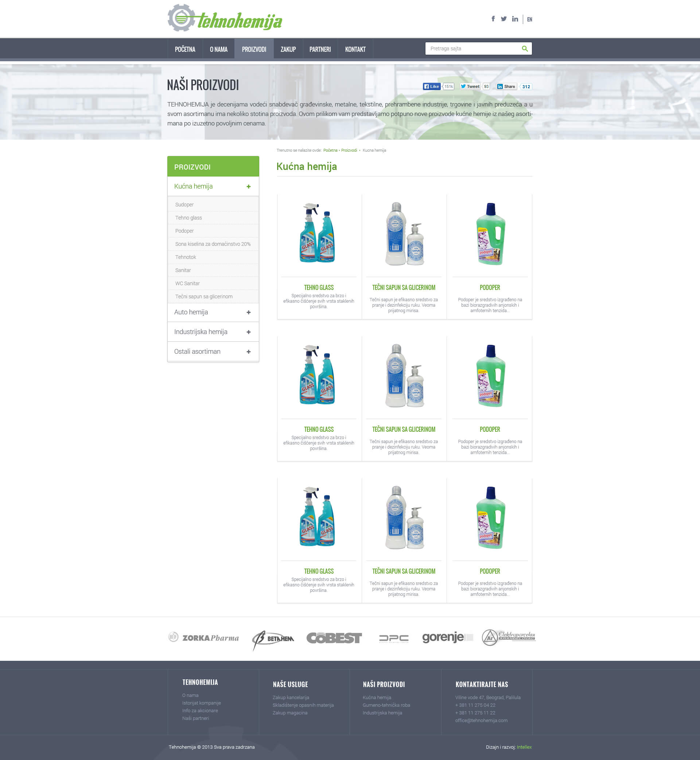Open footer link O nama
Screen dimensions: 700x760
pos(190,695)
